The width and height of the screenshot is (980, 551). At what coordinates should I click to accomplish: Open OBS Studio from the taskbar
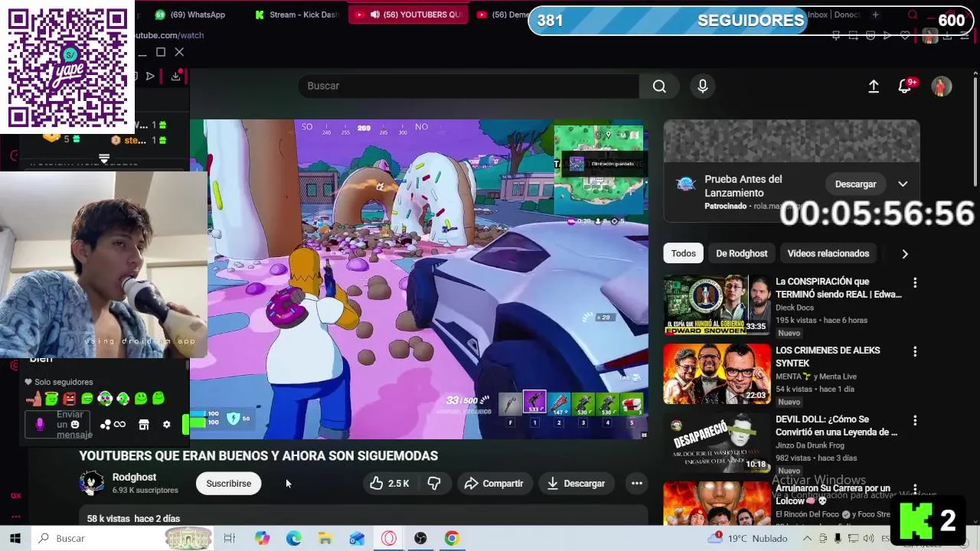point(420,539)
